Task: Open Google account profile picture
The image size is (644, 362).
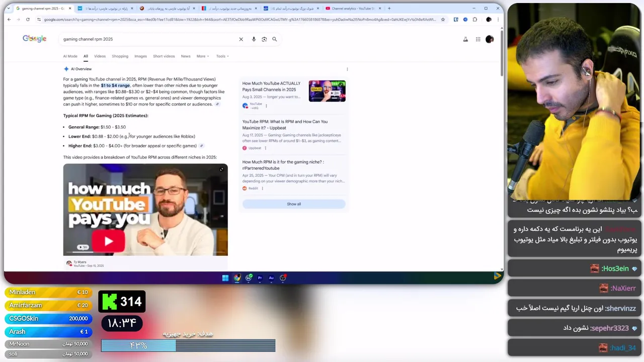Action: pos(490,39)
